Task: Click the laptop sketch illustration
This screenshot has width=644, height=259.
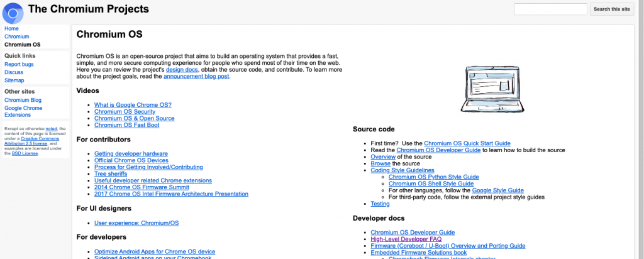Action: [492, 89]
